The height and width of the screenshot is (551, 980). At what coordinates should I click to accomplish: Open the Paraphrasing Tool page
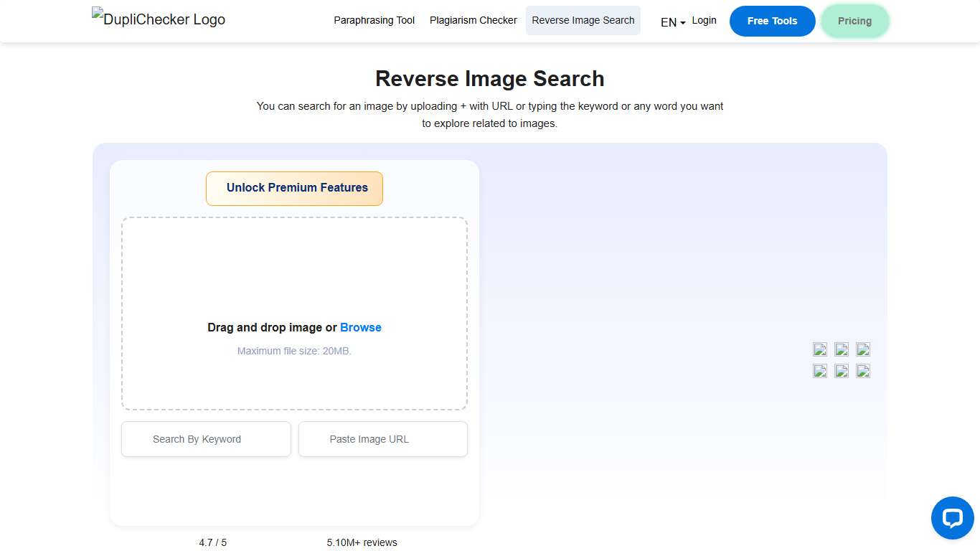374,20
